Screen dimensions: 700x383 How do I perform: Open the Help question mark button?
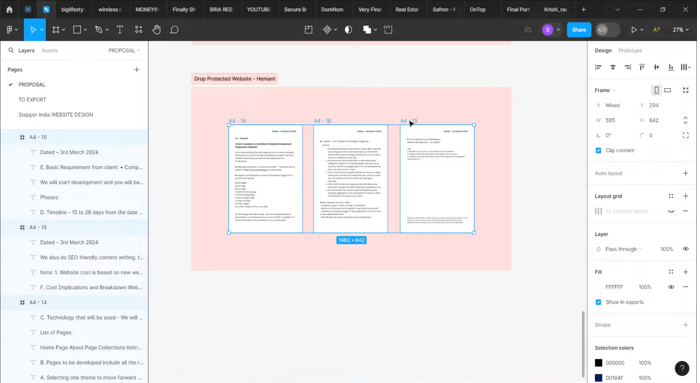(x=682, y=368)
